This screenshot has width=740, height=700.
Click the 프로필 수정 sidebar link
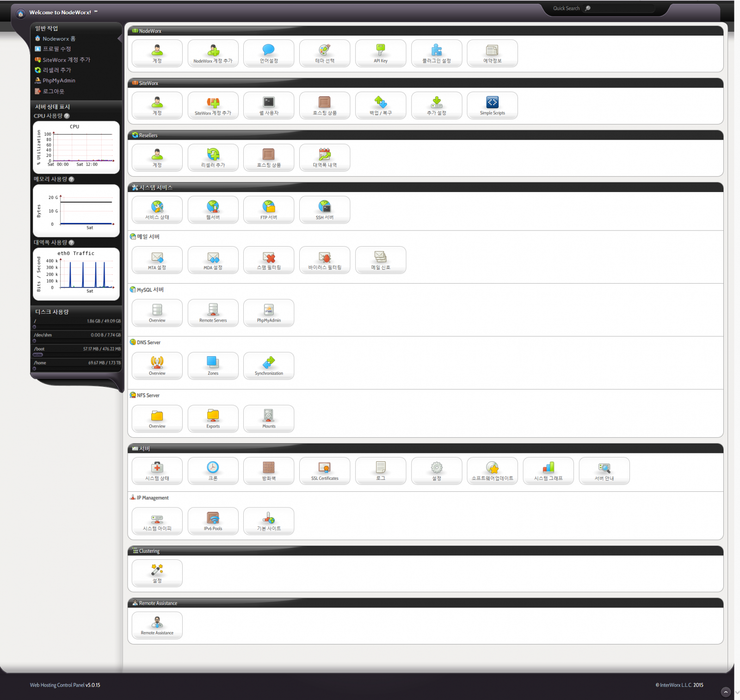pyautogui.click(x=56, y=49)
